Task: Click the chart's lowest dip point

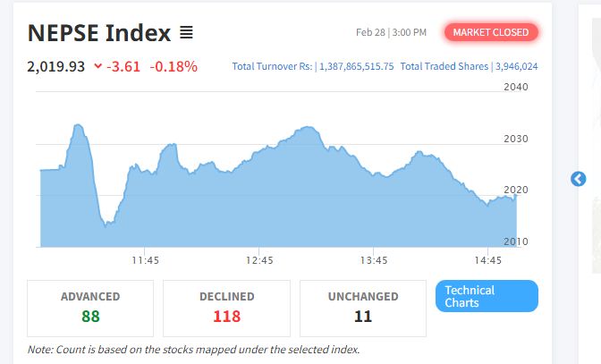Action: coord(106,224)
